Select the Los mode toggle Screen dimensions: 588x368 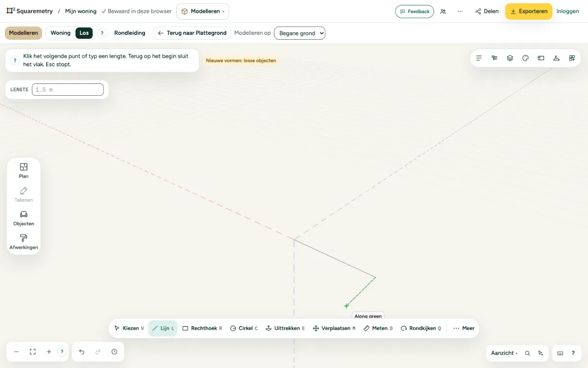(x=84, y=33)
